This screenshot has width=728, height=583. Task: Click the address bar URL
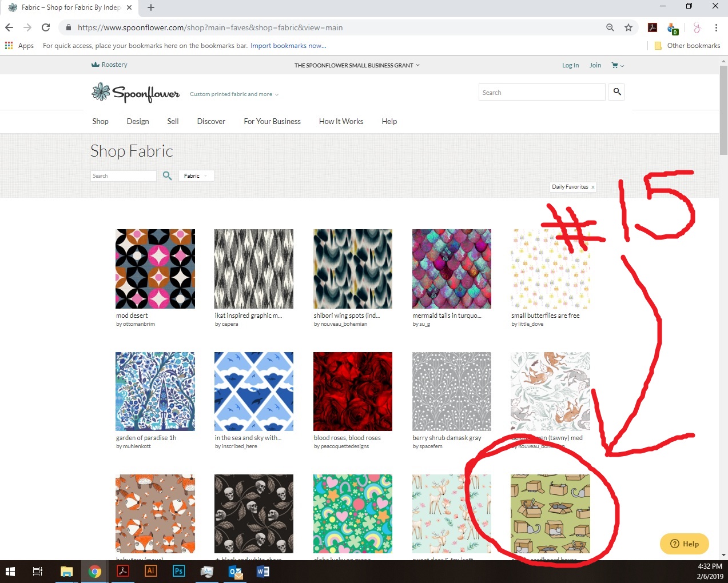point(210,27)
